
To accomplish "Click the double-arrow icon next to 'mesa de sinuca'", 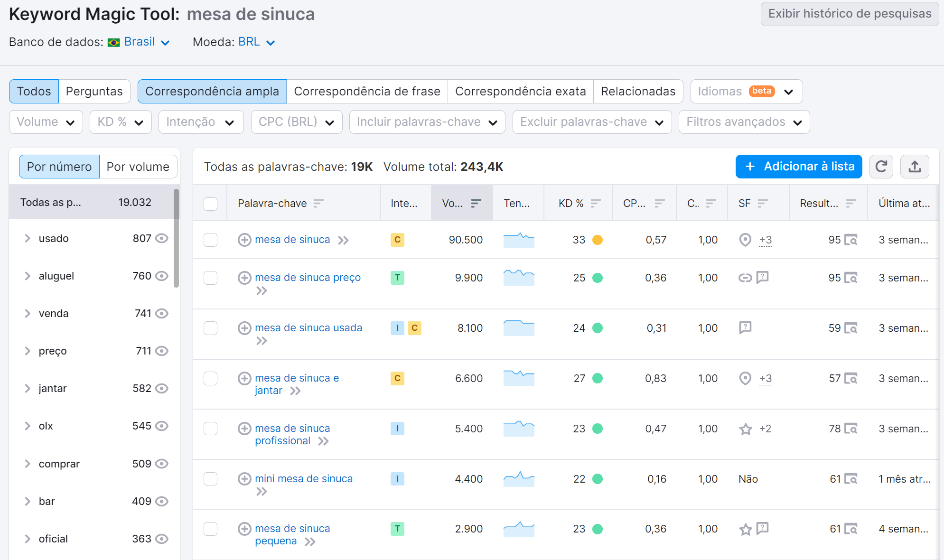I will point(343,240).
